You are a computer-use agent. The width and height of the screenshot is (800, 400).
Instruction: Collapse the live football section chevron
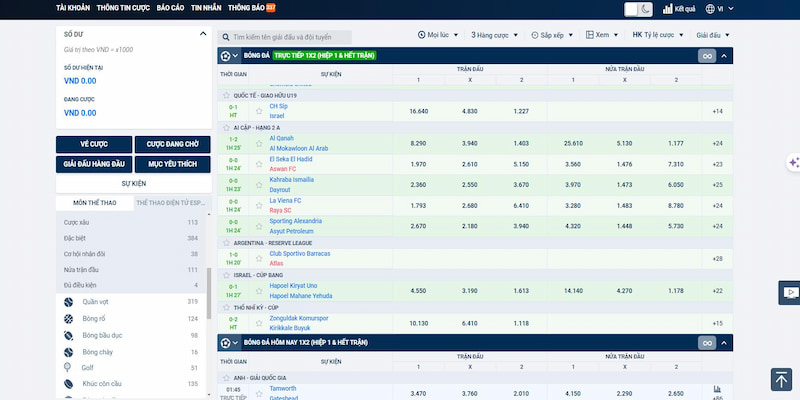tap(725, 56)
